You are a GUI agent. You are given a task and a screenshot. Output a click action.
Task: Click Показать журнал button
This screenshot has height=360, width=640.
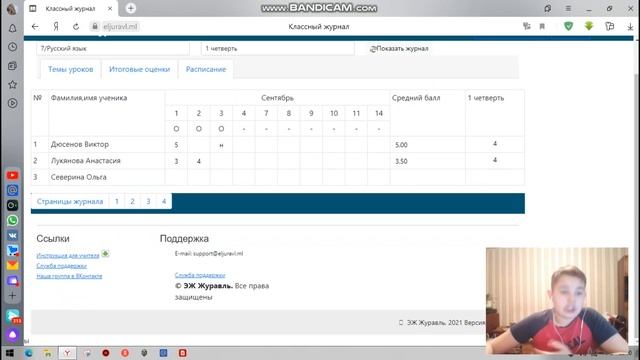coord(399,48)
